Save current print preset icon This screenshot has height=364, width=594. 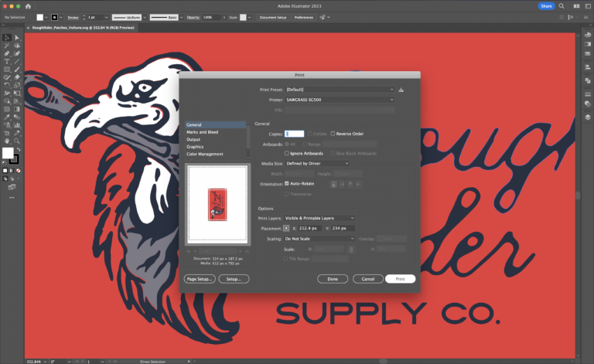coord(401,90)
